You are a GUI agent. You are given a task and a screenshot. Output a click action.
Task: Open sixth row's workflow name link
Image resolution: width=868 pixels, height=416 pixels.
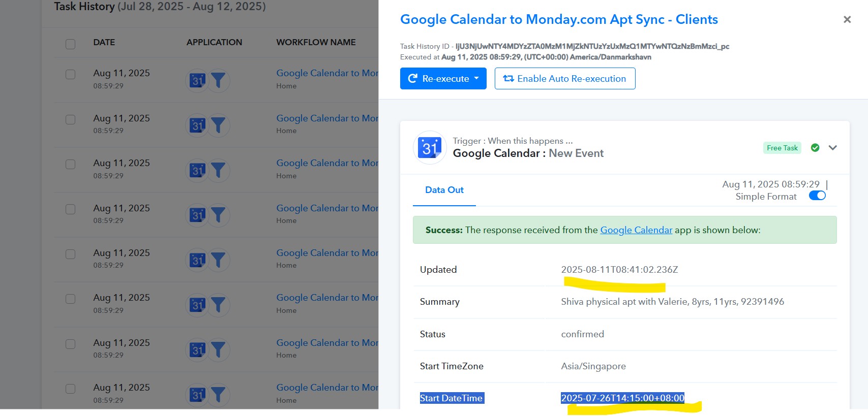pos(327,298)
